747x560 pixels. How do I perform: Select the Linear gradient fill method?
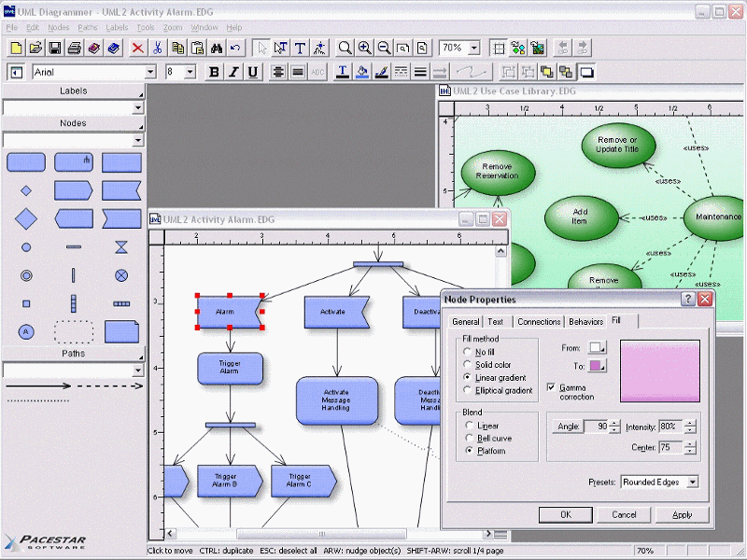[x=468, y=377]
